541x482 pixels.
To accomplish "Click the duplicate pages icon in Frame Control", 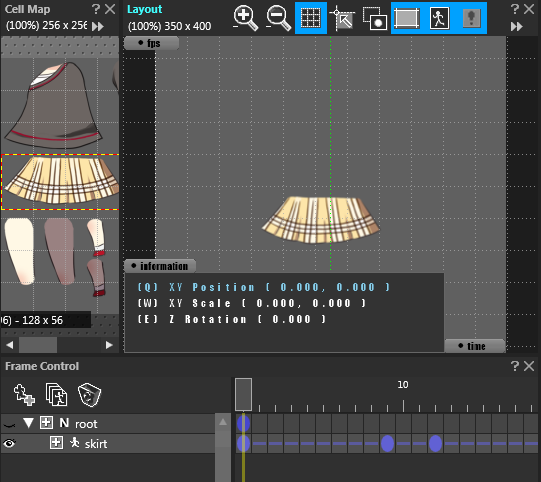I will [x=56, y=394].
